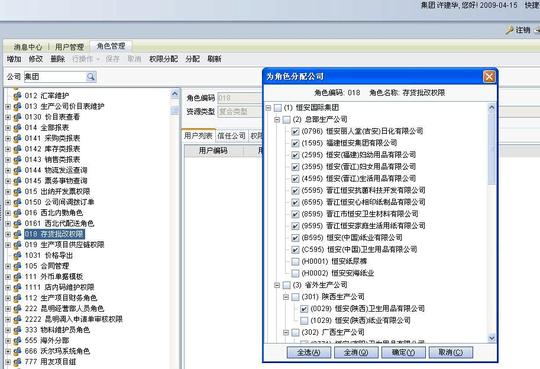This screenshot has width=540, height=369.
Task: Open the 信任公司 tab
Action: point(231,136)
